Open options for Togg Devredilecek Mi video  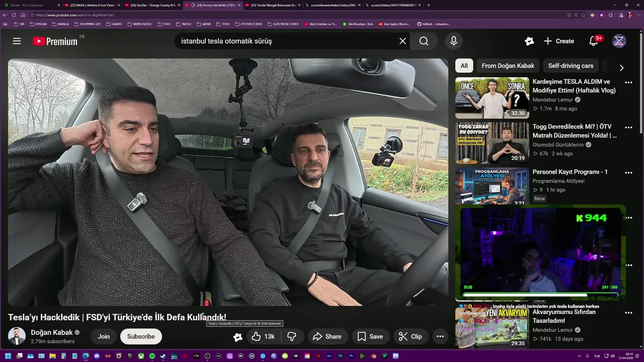pos(628,128)
